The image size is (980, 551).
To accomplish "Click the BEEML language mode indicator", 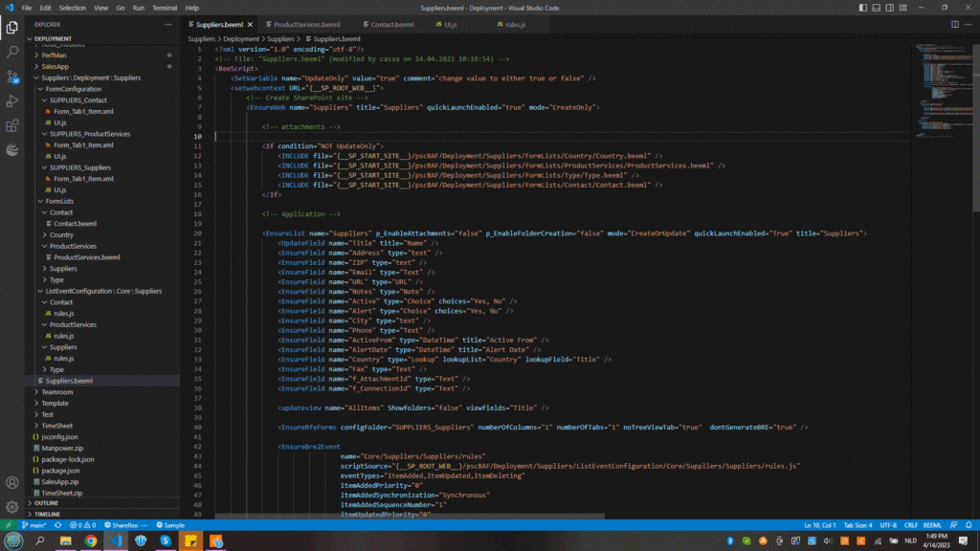I will 932,525.
